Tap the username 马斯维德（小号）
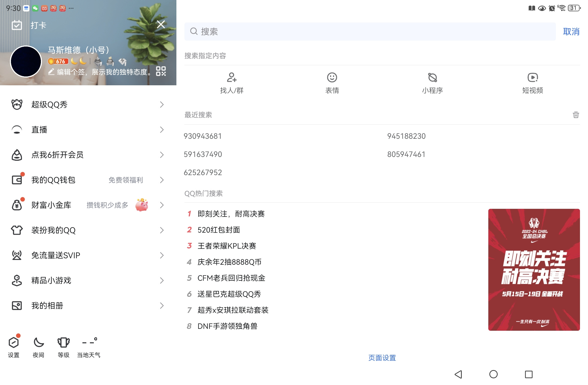Viewport: 588px width, 385px height. (79, 50)
